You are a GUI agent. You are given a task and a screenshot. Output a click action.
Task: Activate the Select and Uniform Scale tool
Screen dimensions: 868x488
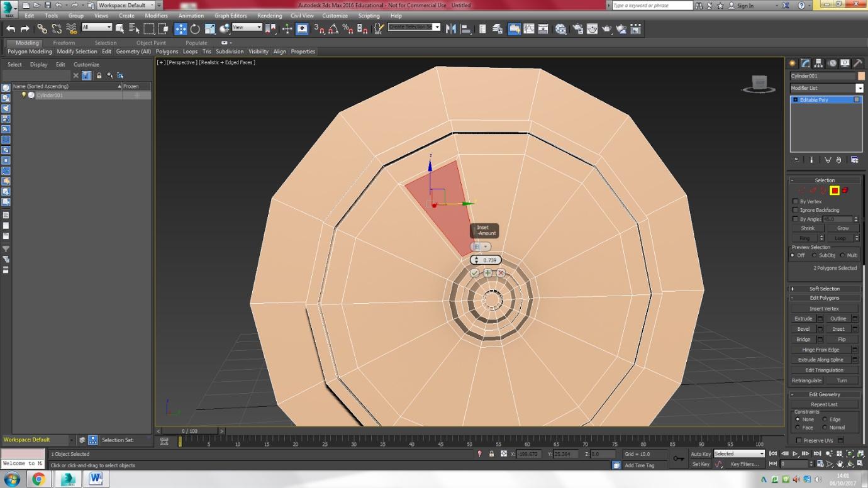click(210, 29)
